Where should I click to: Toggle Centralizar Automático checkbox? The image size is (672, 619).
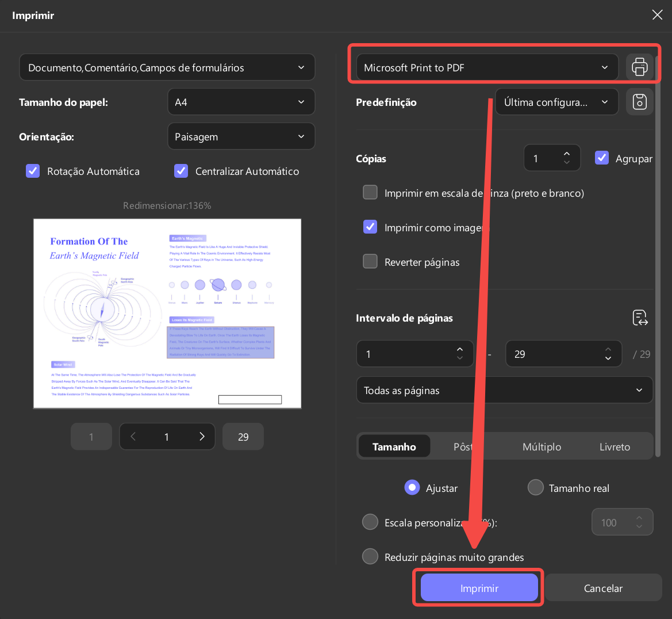tap(181, 171)
